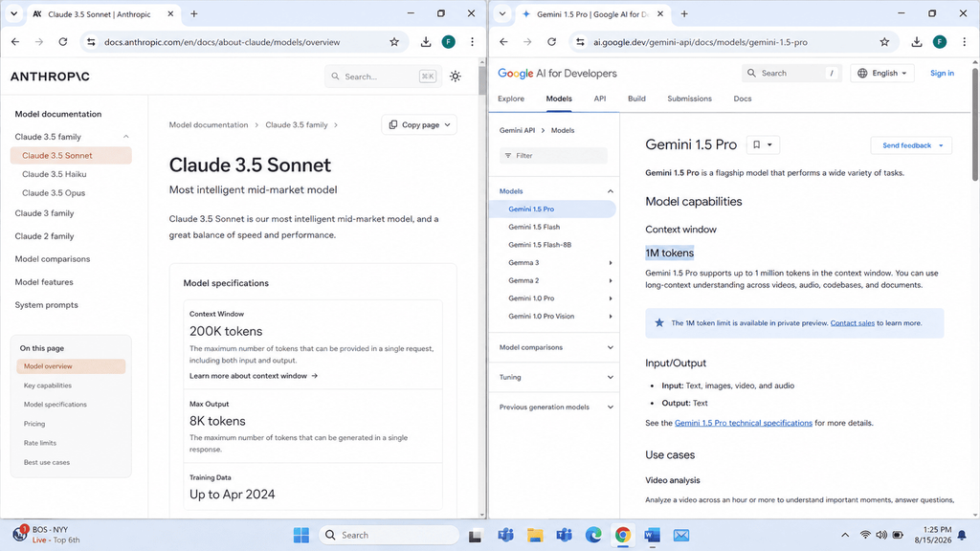Viewport: 980px width, 551px height.
Task: Switch to the Docs tab
Action: 742,99
